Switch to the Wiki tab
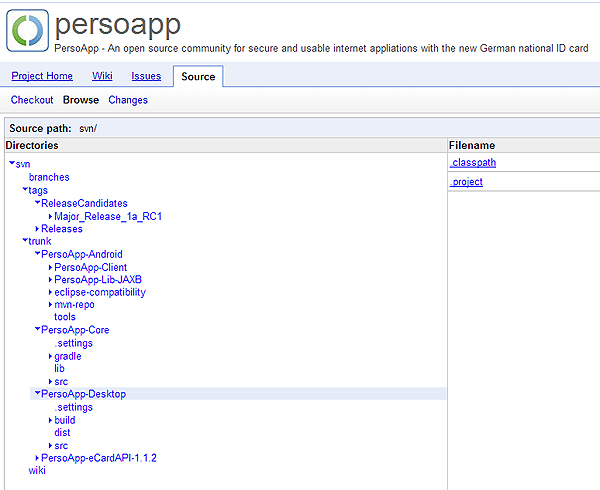 click(102, 76)
